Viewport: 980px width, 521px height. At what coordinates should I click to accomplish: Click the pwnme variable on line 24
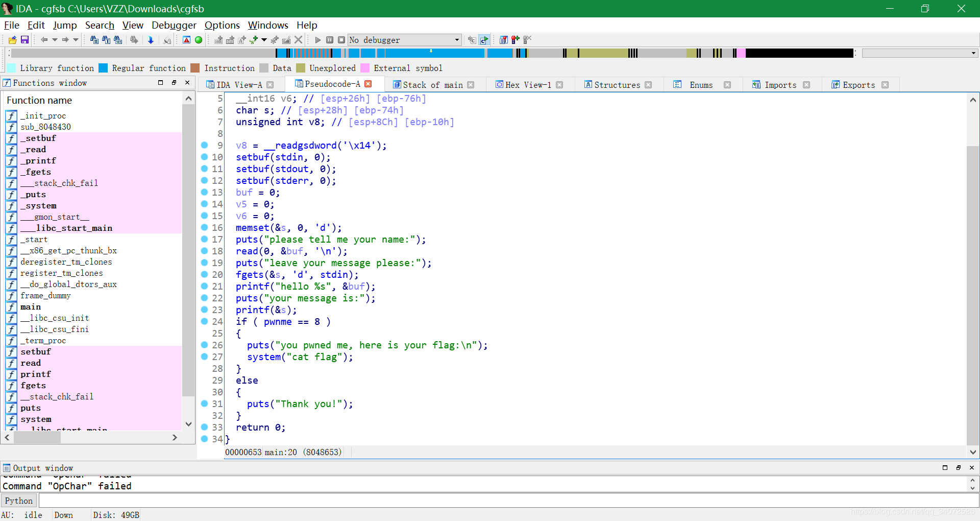(x=278, y=322)
